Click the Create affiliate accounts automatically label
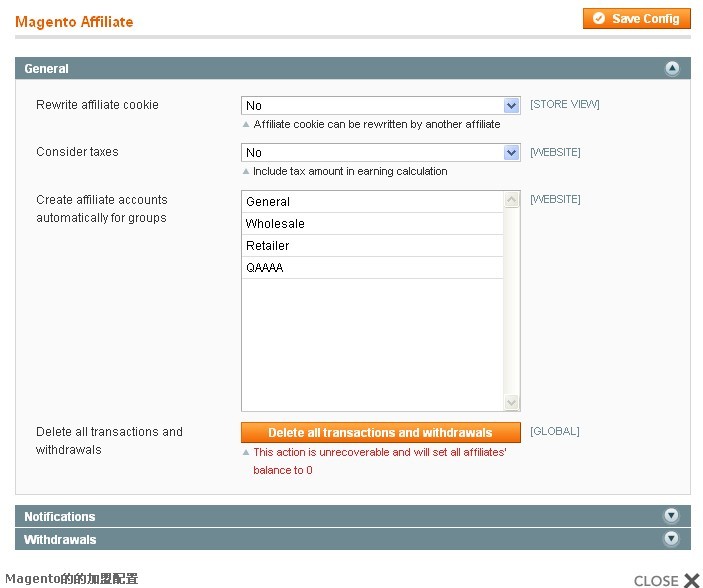Screen dimensions: 703x588 click(102, 209)
